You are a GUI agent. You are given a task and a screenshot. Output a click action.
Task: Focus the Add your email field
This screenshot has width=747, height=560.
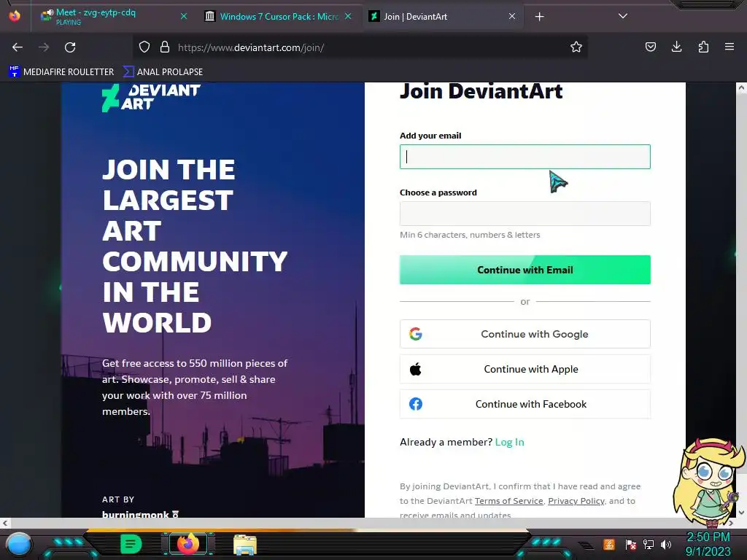[525, 157]
